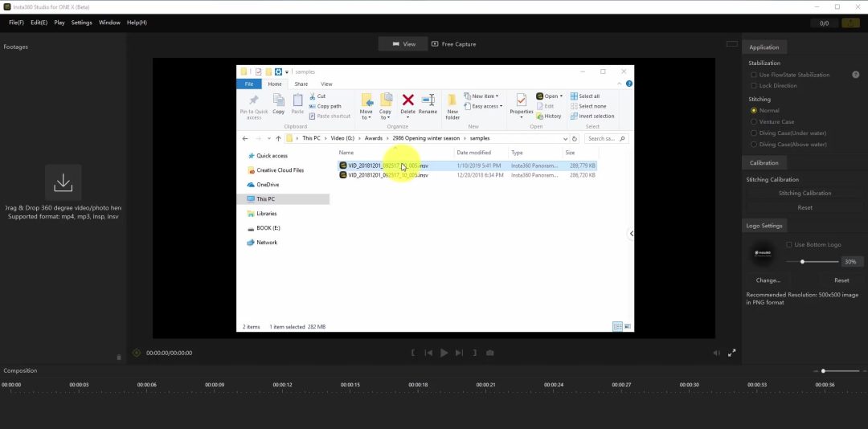Open the Easy access dropdown
Image resolution: width=868 pixels, height=429 pixels.
point(486,106)
